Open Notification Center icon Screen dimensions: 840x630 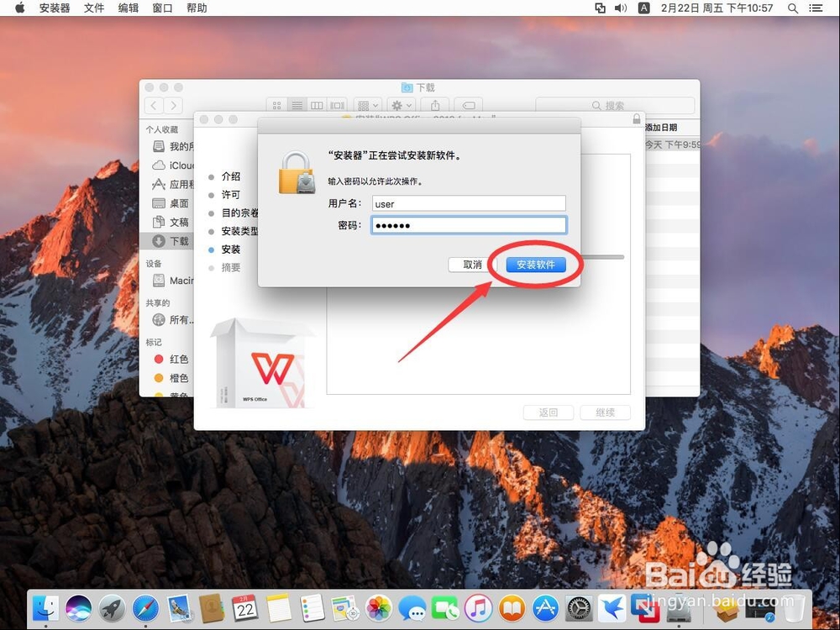tap(816, 8)
